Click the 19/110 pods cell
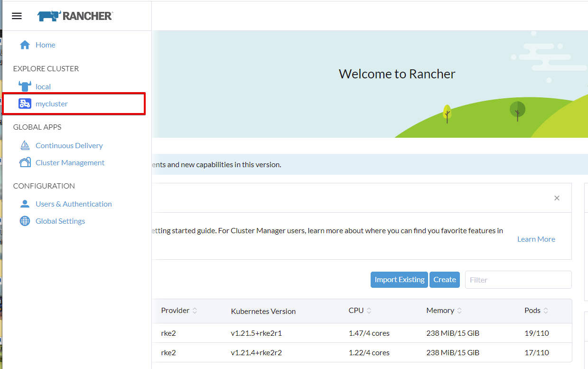 tap(537, 333)
